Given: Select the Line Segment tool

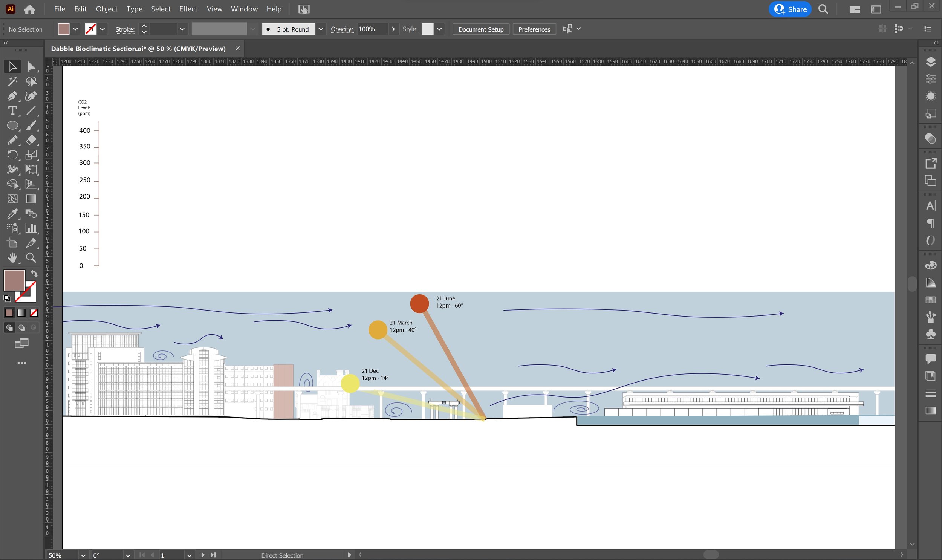Looking at the screenshot, I should (x=31, y=110).
